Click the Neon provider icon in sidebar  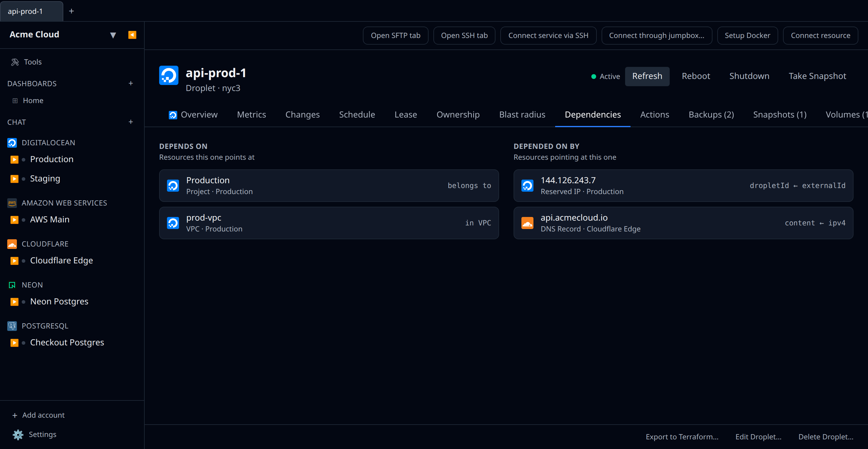pyautogui.click(x=12, y=285)
